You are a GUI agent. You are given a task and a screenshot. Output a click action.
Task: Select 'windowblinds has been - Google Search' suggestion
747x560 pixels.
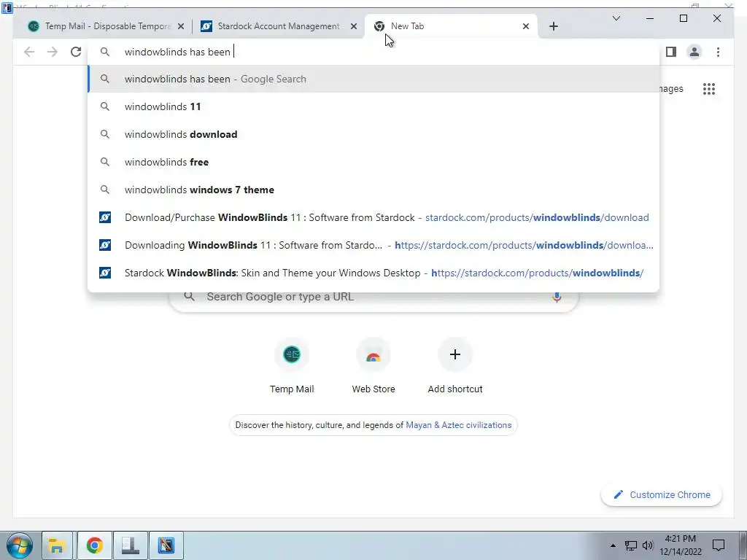373,79
